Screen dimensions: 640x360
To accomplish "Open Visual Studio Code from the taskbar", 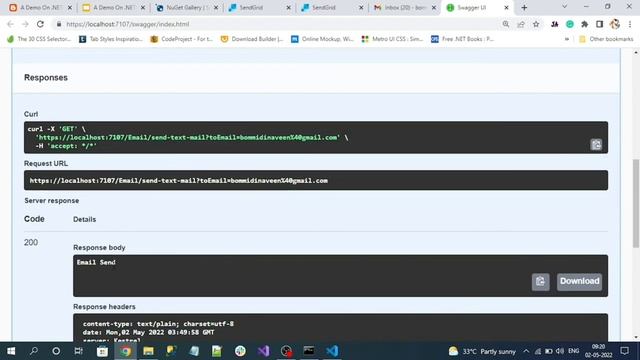I will tap(332, 351).
